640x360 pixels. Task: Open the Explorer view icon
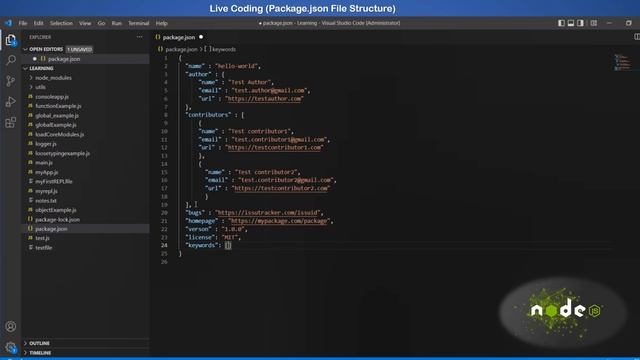[11, 40]
